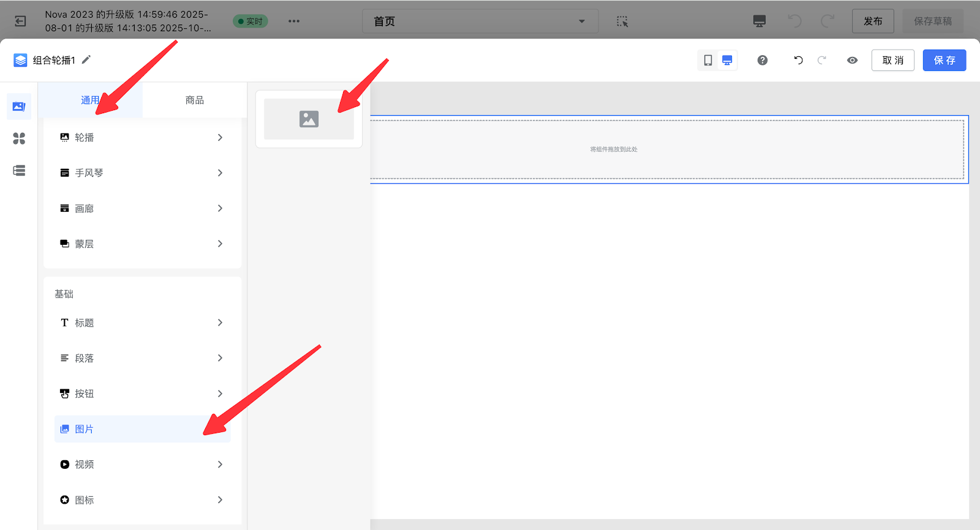Select the image component thumbnail

(309, 119)
